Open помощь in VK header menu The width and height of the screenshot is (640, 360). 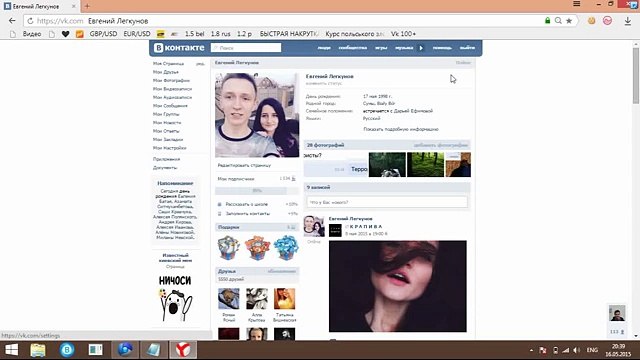coord(442,48)
